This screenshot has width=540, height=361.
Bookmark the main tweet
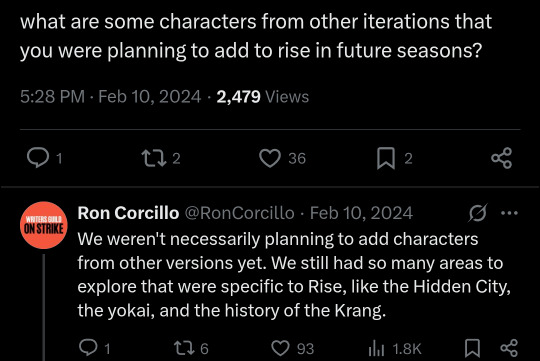pos(386,158)
